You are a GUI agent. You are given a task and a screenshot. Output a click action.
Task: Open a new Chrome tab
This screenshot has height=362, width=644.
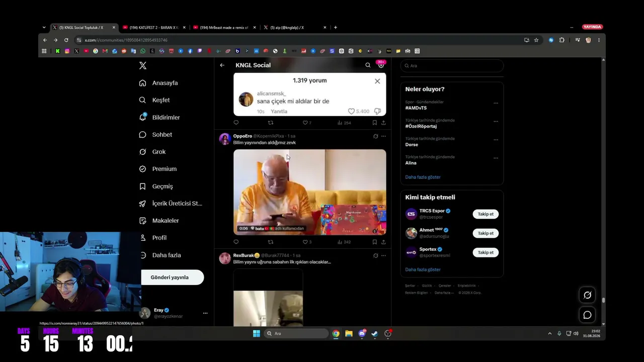336,28
